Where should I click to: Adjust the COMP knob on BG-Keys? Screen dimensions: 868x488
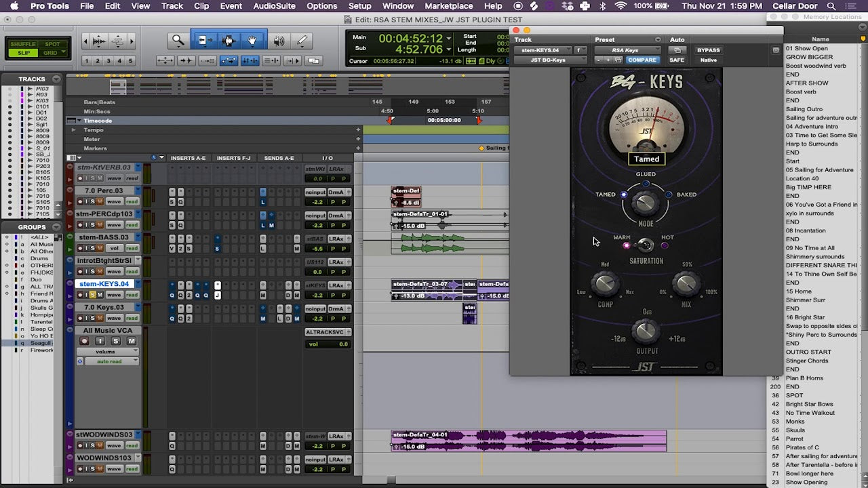pos(605,284)
